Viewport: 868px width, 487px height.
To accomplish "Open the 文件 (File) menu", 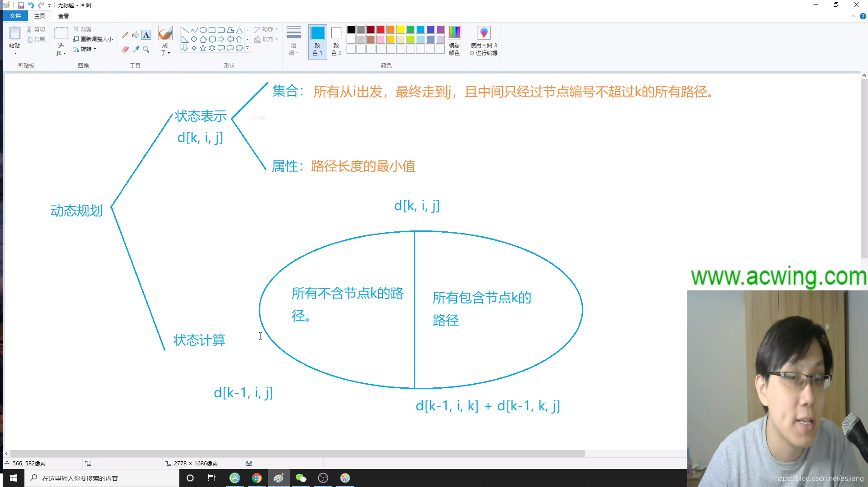I will [x=16, y=15].
